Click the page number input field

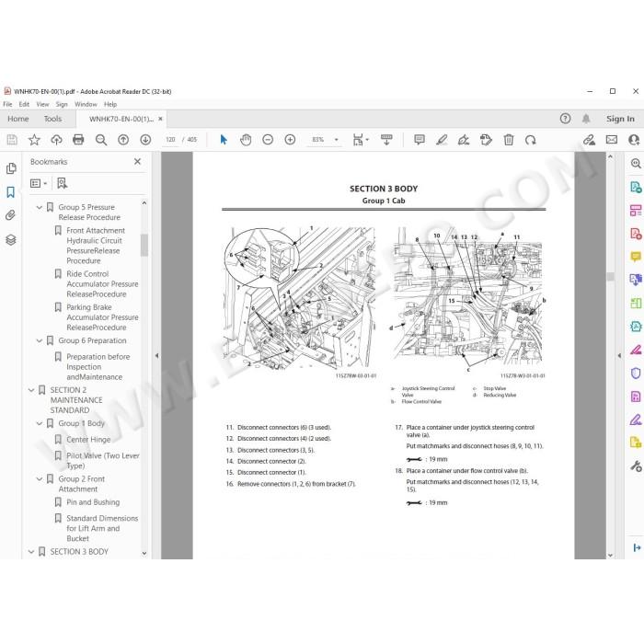[x=170, y=140]
